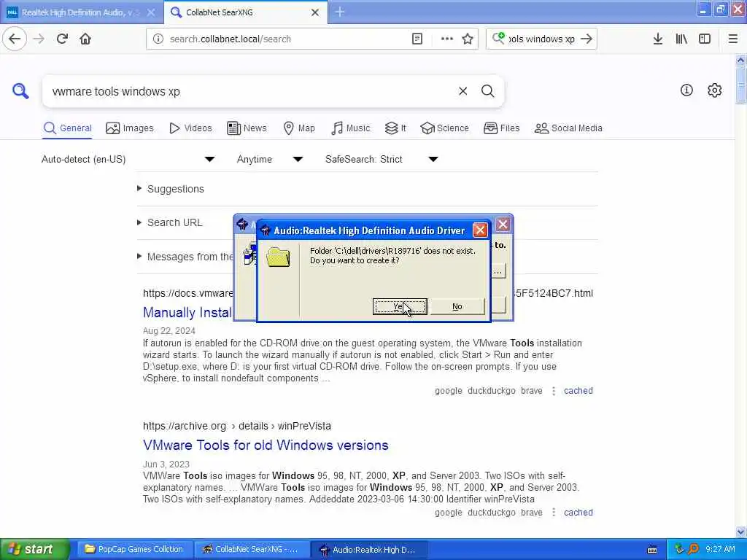
Task: Switch to Audio:Realtek taskbar item
Action: pyautogui.click(x=368, y=550)
